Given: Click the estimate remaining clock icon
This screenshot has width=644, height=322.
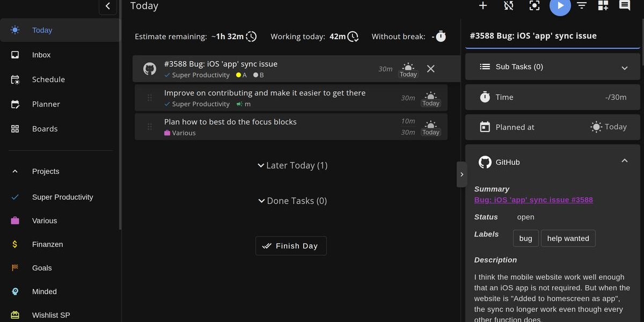Looking at the screenshot, I should pos(251,36).
